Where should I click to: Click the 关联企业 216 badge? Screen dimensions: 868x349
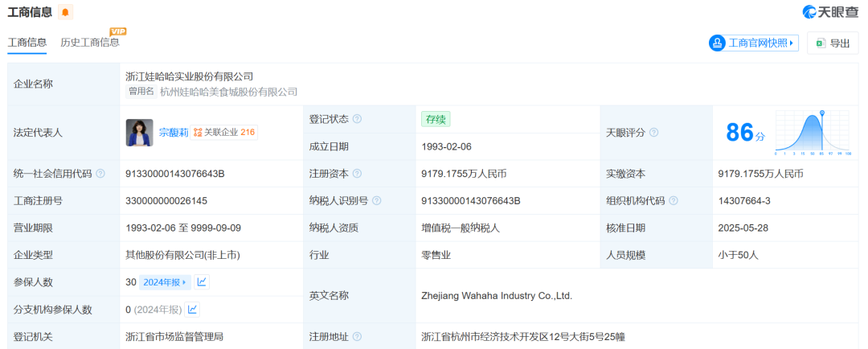pyautogui.click(x=224, y=133)
